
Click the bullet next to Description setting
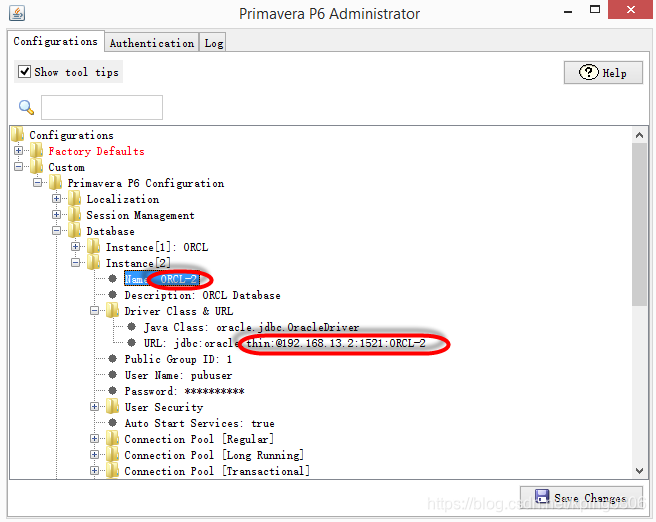[x=113, y=294]
